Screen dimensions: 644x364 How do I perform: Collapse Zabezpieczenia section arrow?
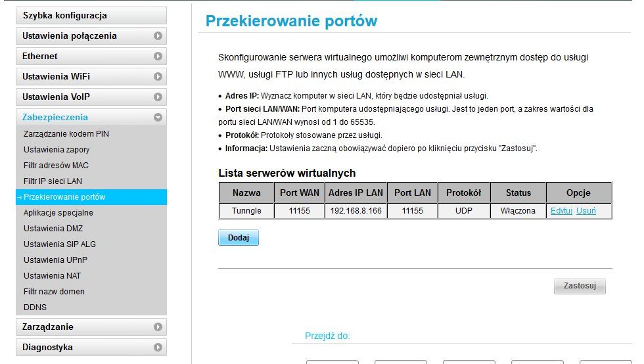tap(158, 118)
